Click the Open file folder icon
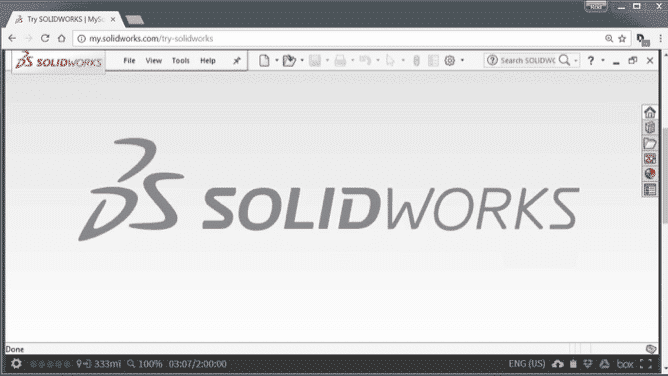 [289, 60]
